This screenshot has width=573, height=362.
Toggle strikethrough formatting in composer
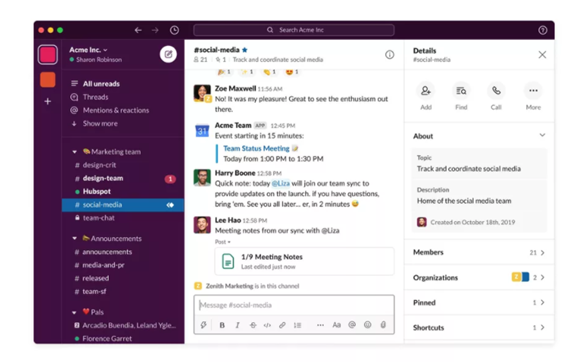(253, 325)
